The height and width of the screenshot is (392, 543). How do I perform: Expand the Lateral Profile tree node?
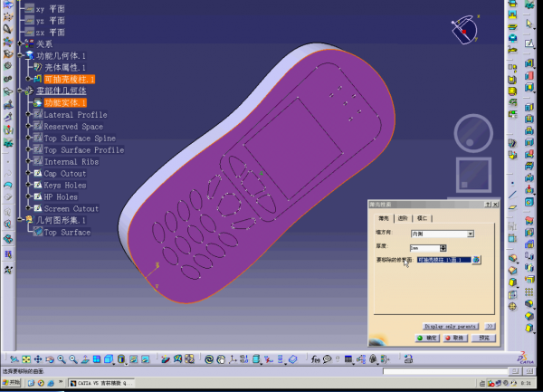(28, 115)
